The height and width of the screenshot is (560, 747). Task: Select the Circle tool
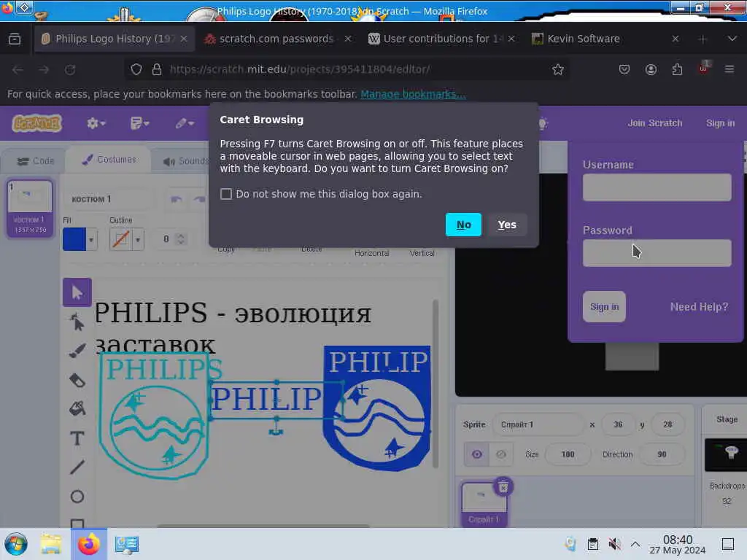tap(77, 497)
